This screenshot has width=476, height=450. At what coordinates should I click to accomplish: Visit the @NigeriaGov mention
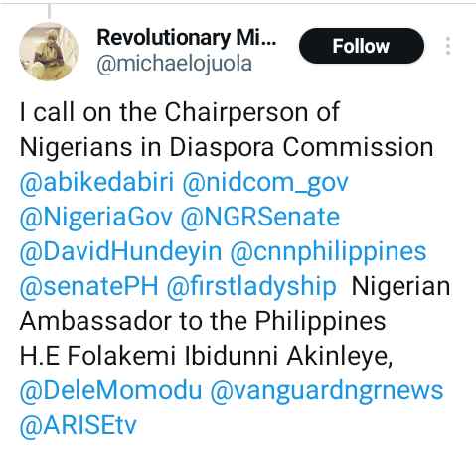pos(96,218)
